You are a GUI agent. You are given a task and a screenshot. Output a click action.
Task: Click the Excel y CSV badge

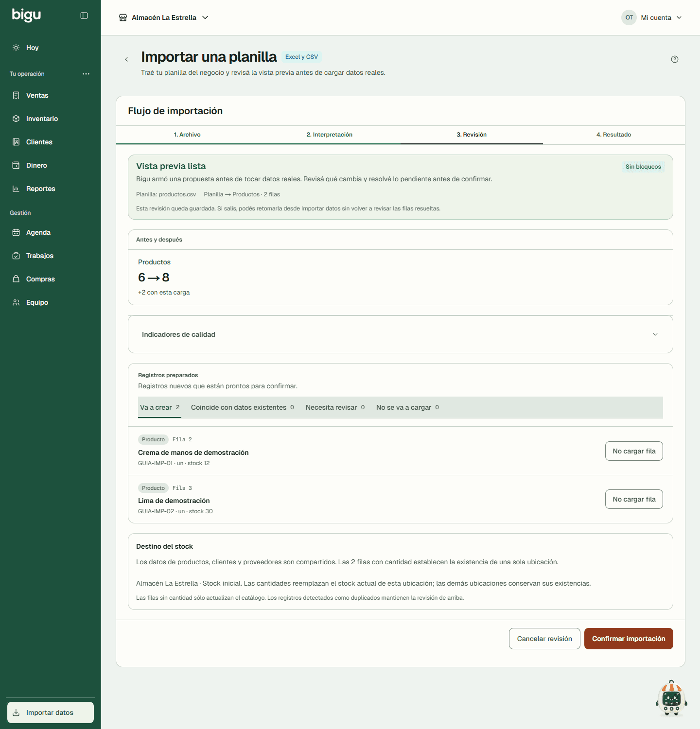301,57
